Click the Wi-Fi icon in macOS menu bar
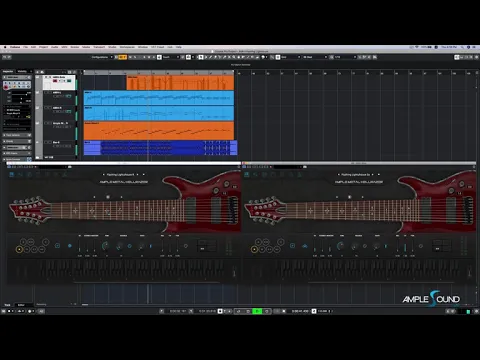This screenshot has height=360, width=480. pos(417,47)
